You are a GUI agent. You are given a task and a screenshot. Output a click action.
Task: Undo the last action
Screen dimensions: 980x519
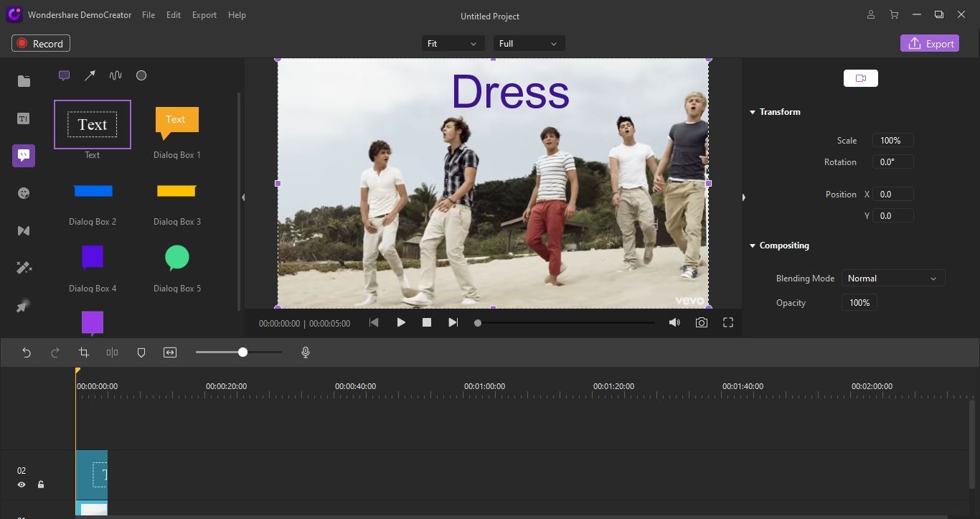pos(27,352)
